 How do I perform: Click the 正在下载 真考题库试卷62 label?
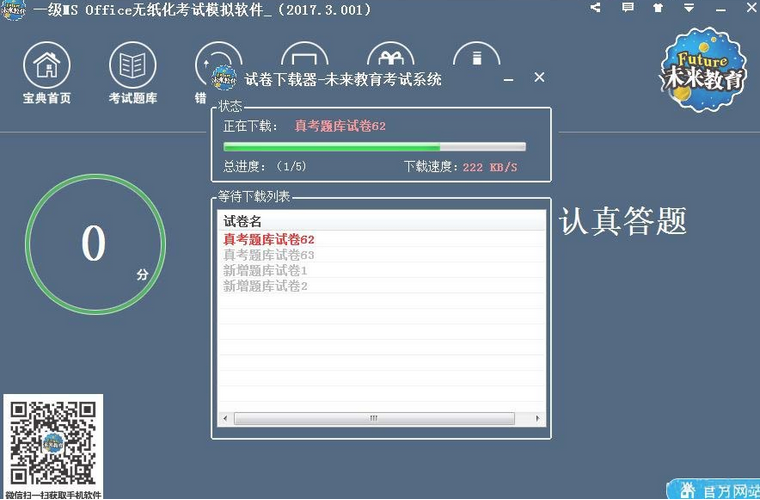[304, 126]
